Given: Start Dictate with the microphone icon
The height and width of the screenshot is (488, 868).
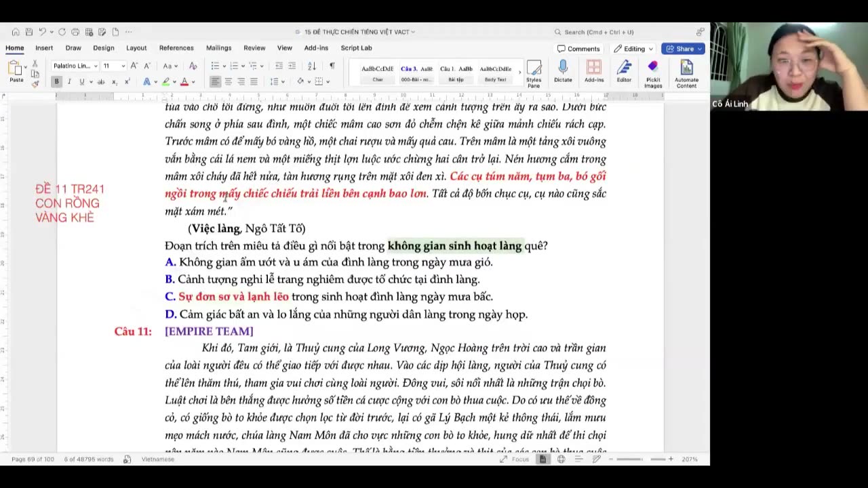Looking at the screenshot, I should 563,71.
